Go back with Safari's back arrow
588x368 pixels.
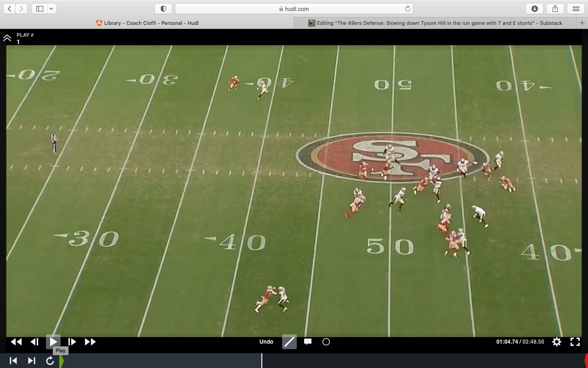coord(10,9)
